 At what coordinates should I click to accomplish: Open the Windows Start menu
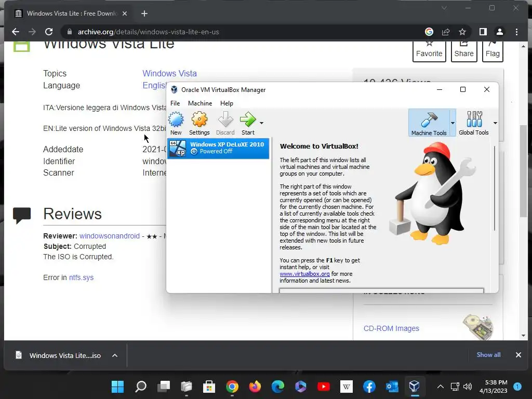click(118, 387)
